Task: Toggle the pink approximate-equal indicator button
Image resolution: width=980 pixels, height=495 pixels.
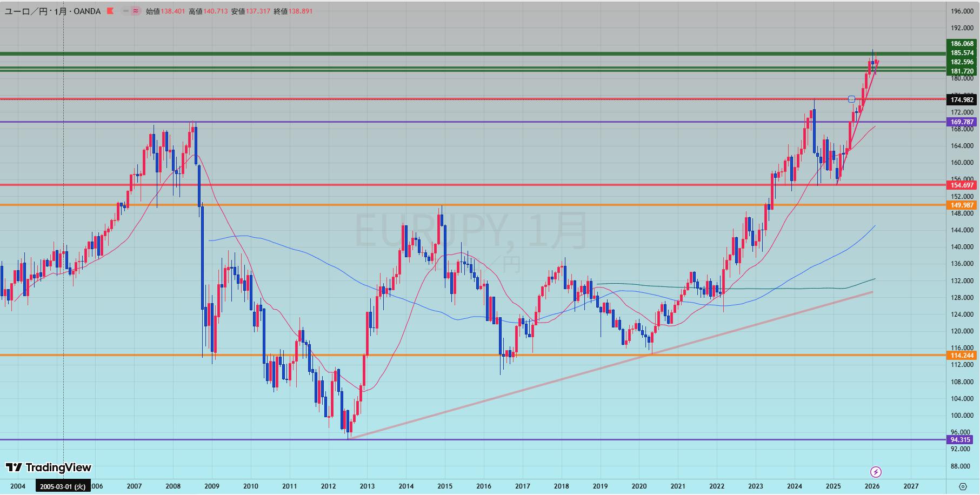Action: [x=136, y=11]
